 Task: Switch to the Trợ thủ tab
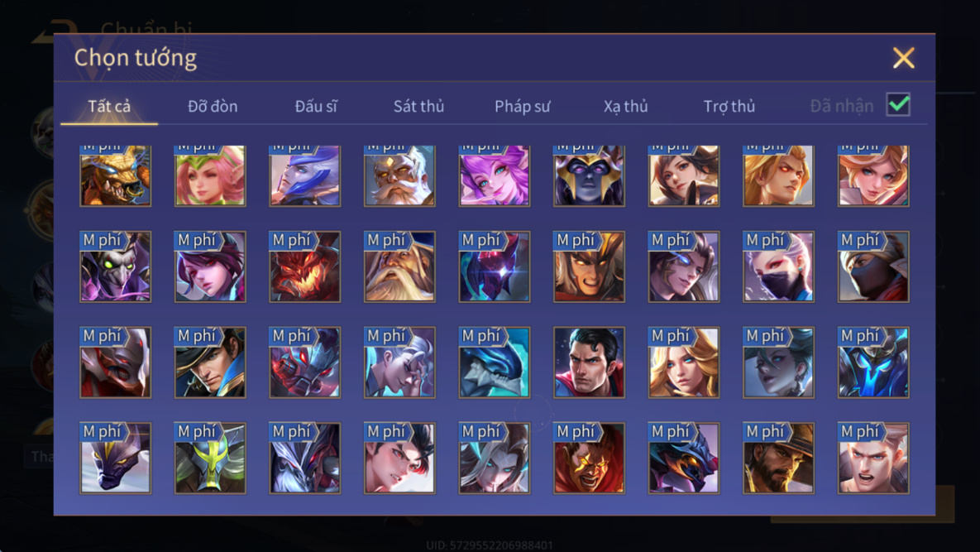tap(729, 106)
